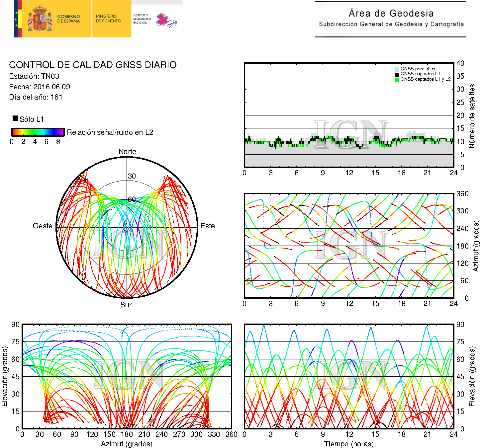Click the Oeste label on sky plot

pyautogui.click(x=43, y=226)
